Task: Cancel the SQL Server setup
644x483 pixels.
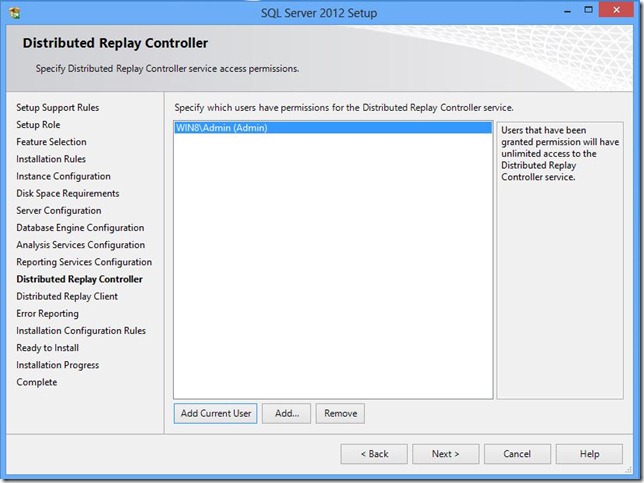Action: coord(517,454)
